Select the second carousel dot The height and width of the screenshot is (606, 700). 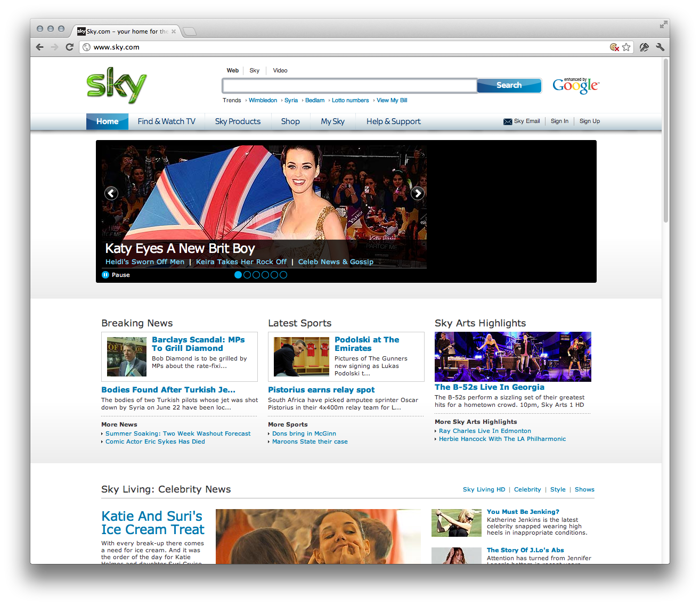[247, 275]
